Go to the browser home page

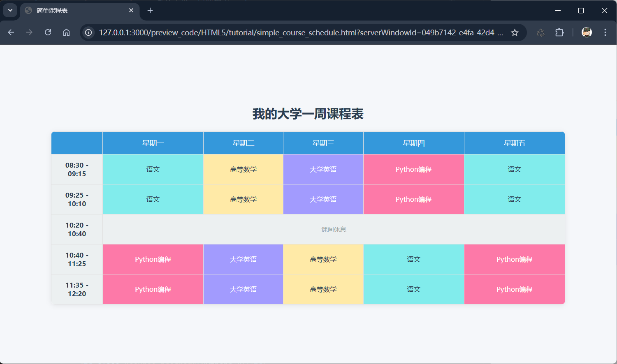point(66,32)
